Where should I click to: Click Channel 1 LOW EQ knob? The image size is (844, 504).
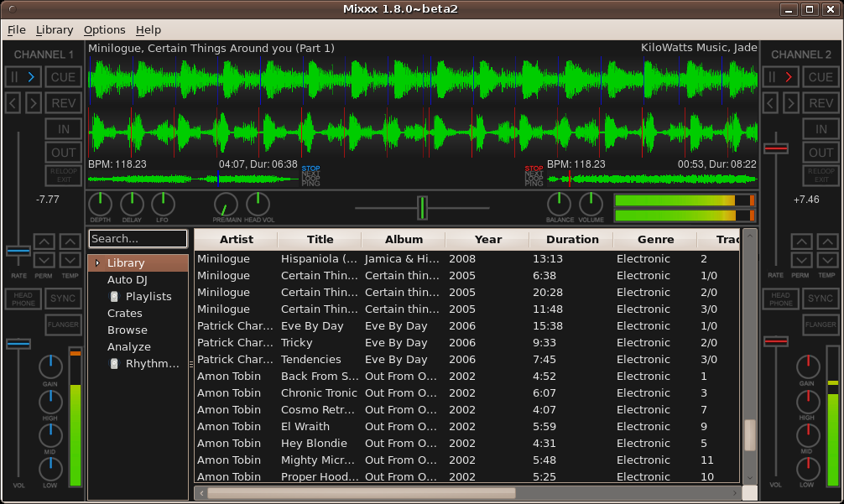pos(50,469)
